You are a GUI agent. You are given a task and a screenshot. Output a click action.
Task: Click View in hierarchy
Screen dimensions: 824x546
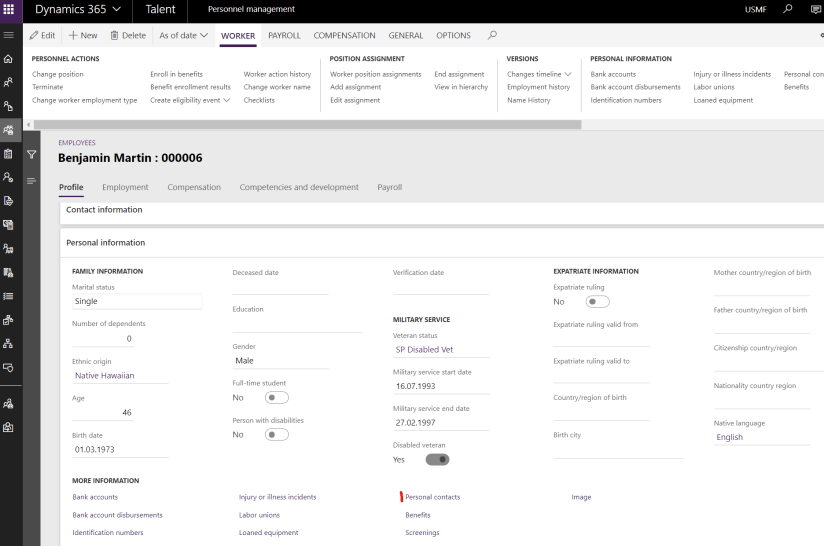(461, 87)
